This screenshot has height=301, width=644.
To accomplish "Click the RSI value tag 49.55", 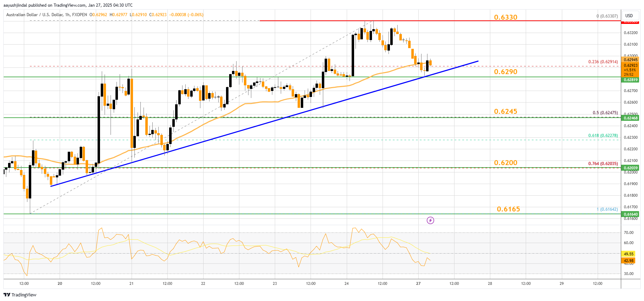I will pos(629,254).
